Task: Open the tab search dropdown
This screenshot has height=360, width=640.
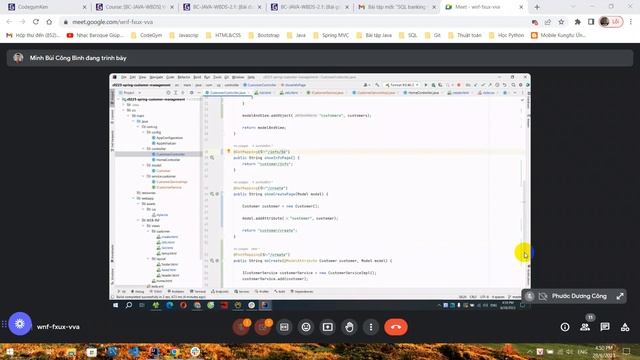Action: coord(573,7)
